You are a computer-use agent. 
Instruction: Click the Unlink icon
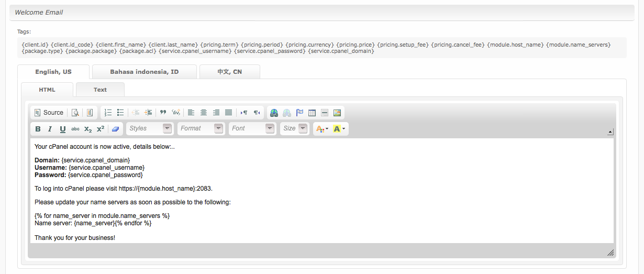click(287, 113)
